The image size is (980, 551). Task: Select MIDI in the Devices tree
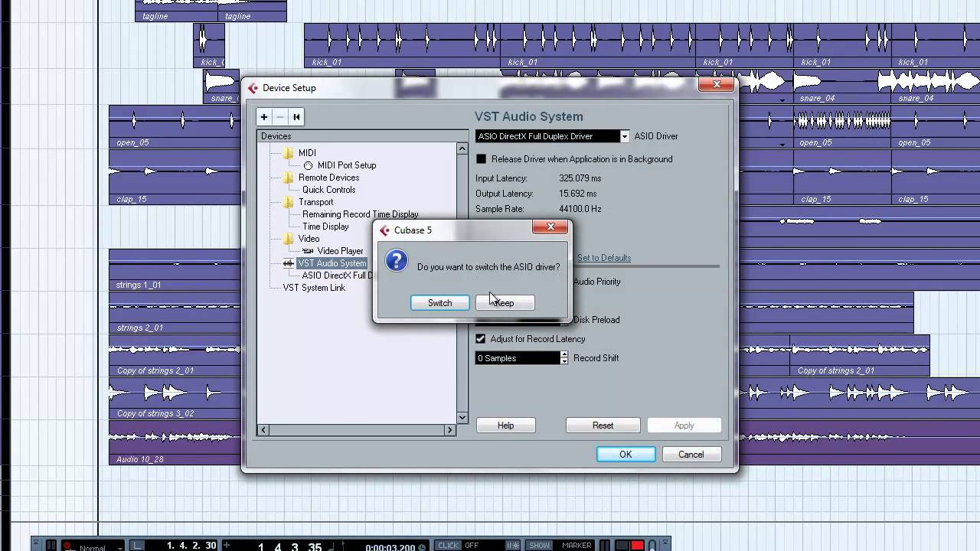tap(307, 153)
